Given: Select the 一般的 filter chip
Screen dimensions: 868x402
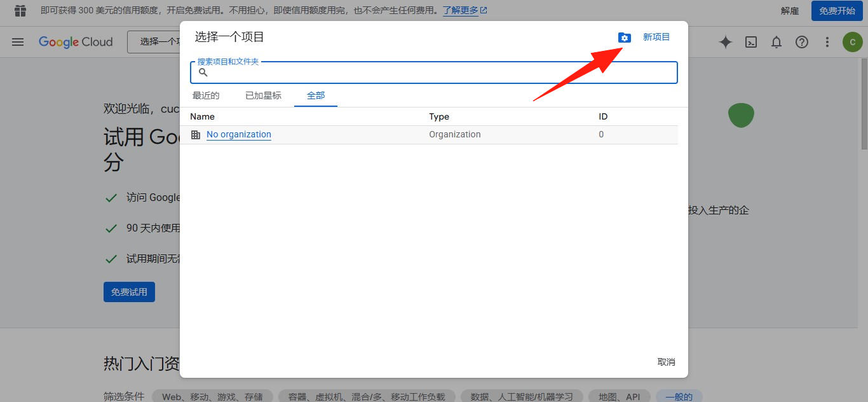Looking at the screenshot, I should 679,396.
